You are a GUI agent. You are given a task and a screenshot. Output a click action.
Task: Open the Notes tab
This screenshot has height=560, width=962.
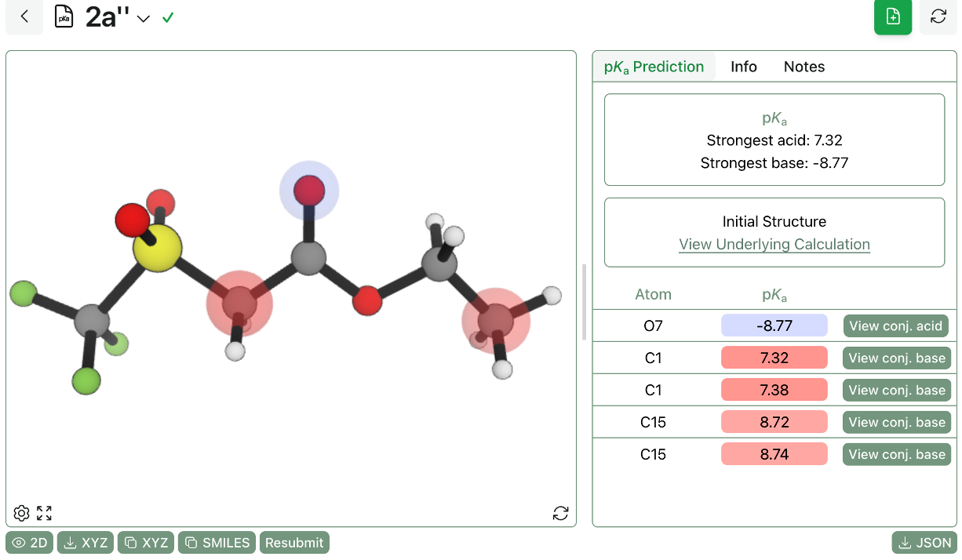point(803,67)
